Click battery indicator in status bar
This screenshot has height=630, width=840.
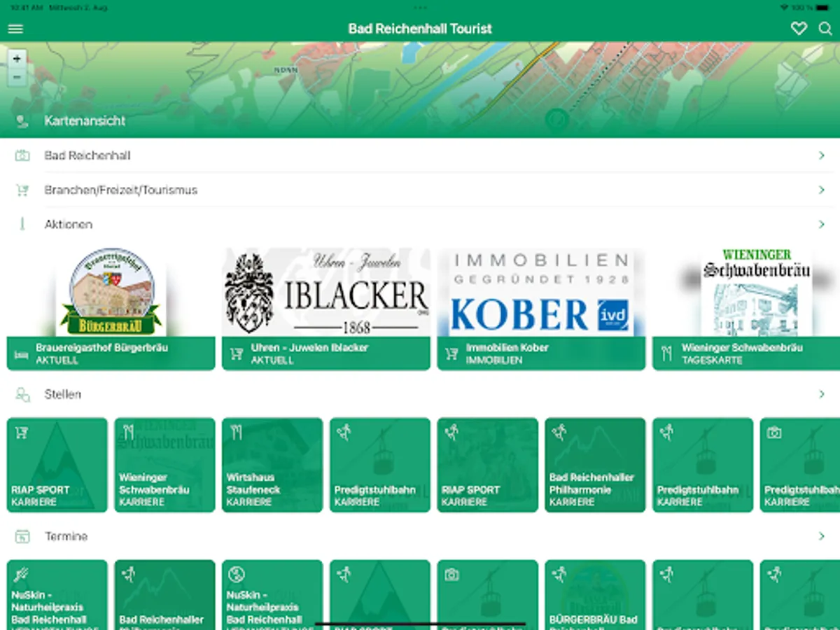(x=822, y=7)
